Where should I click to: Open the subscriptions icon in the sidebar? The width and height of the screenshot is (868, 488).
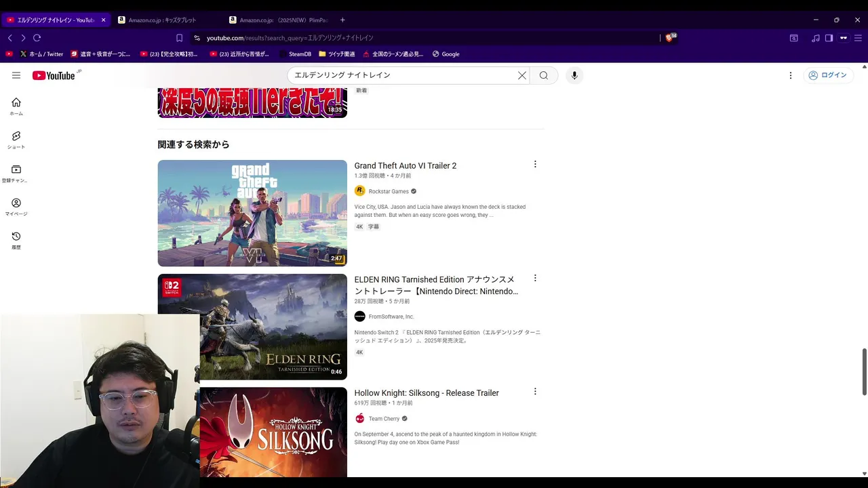point(16,174)
